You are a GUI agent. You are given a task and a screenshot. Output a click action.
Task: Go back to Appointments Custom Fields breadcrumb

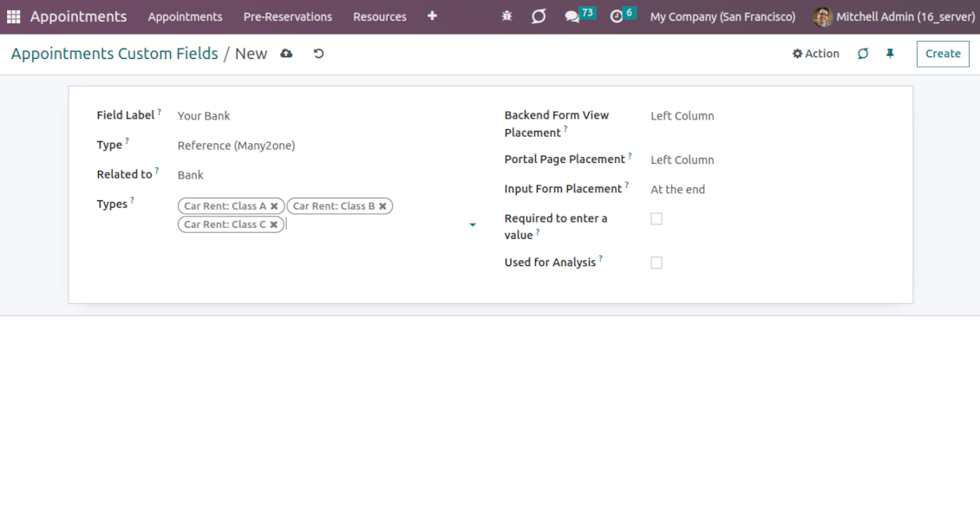[114, 54]
